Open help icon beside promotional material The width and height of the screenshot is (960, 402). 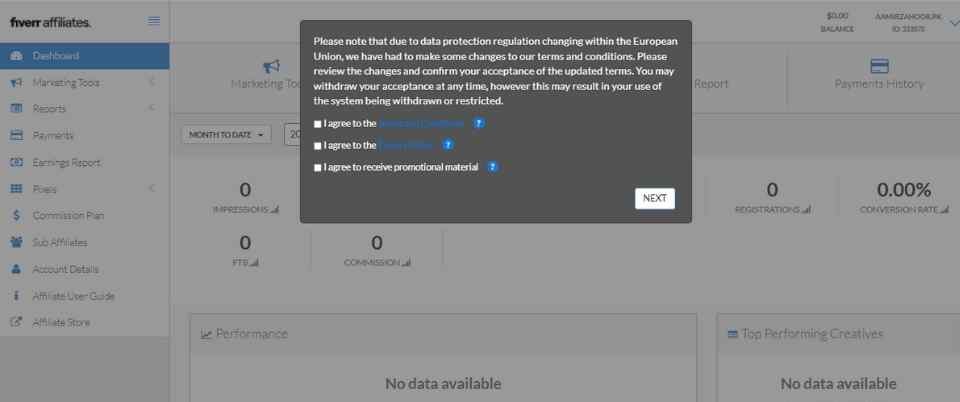tap(492, 167)
